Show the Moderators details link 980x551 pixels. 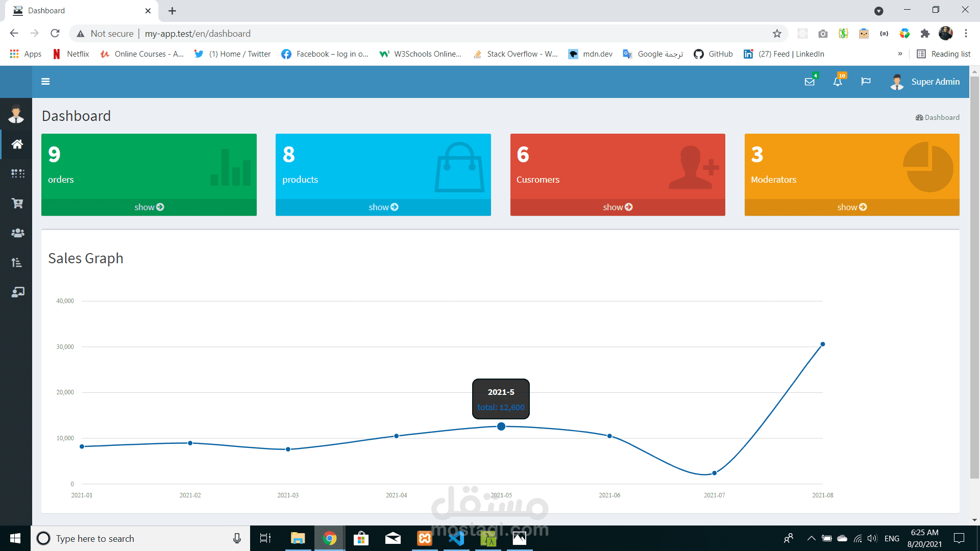pyautogui.click(x=852, y=207)
